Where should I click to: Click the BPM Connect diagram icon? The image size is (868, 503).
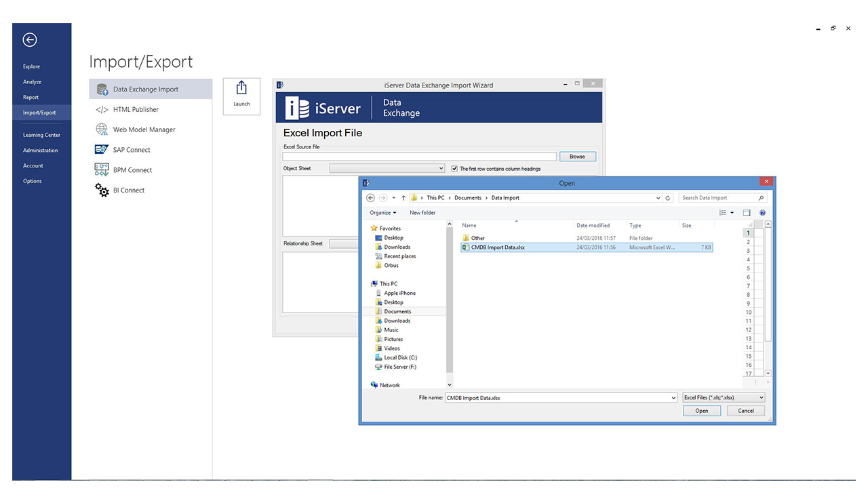click(102, 170)
